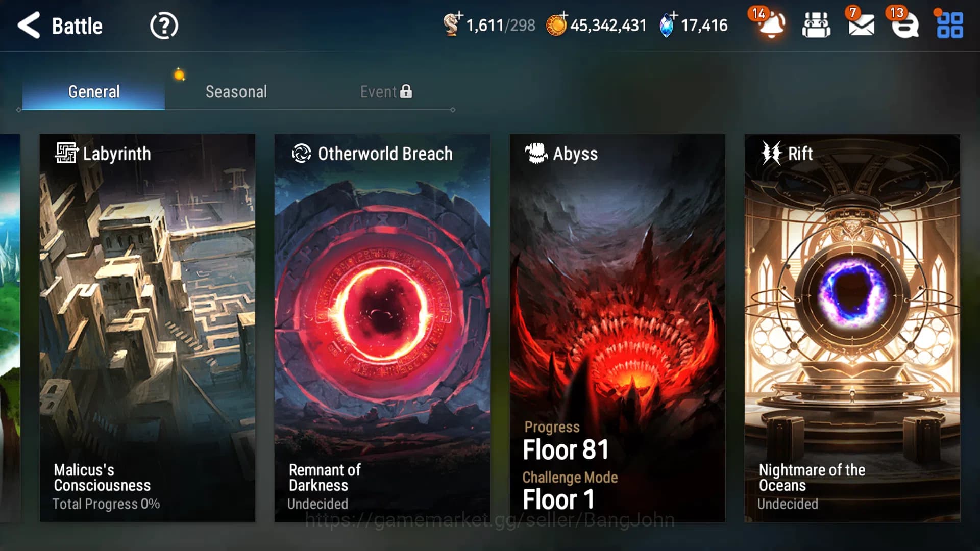The width and height of the screenshot is (980, 551).
Task: Go back using the Battle arrow
Action: (x=29, y=26)
